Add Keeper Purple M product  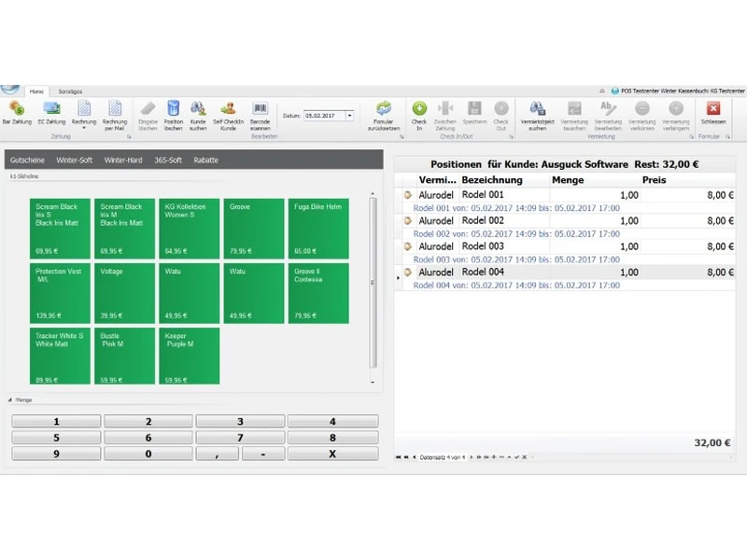point(190,356)
